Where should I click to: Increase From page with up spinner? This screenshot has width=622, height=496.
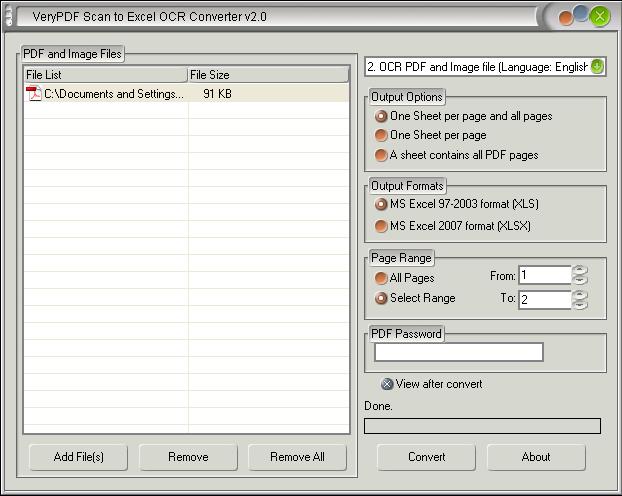(580, 270)
